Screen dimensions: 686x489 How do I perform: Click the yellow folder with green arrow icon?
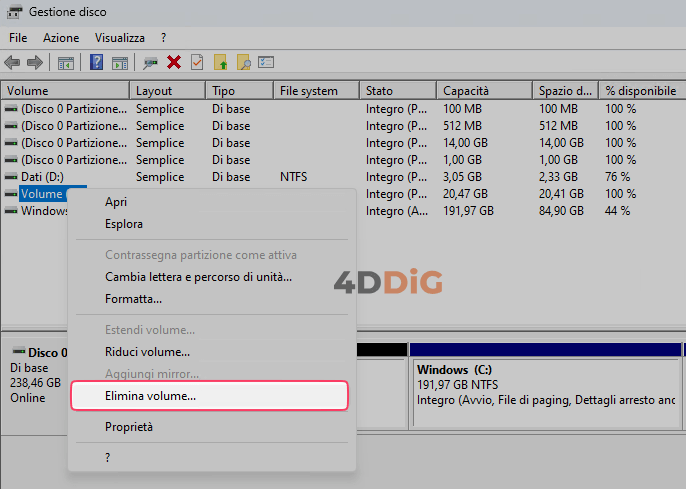click(x=220, y=63)
